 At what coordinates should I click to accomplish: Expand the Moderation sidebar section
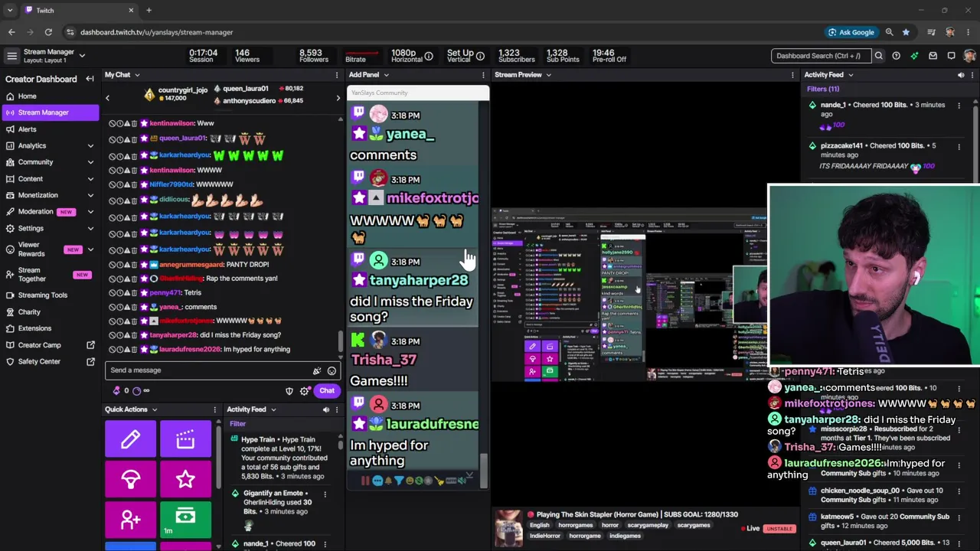coord(90,211)
